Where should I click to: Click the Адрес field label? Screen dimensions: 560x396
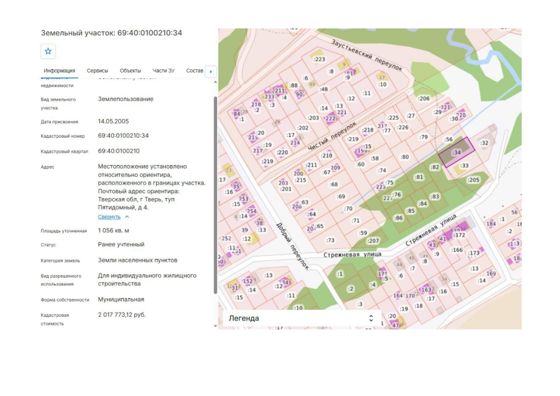click(x=48, y=167)
